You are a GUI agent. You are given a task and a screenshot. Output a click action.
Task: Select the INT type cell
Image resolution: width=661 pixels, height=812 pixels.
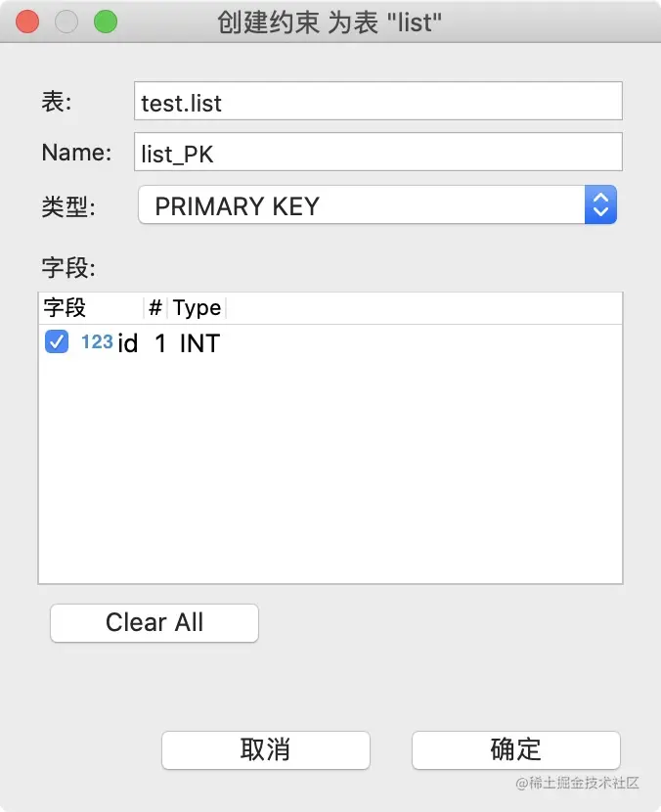[199, 343]
